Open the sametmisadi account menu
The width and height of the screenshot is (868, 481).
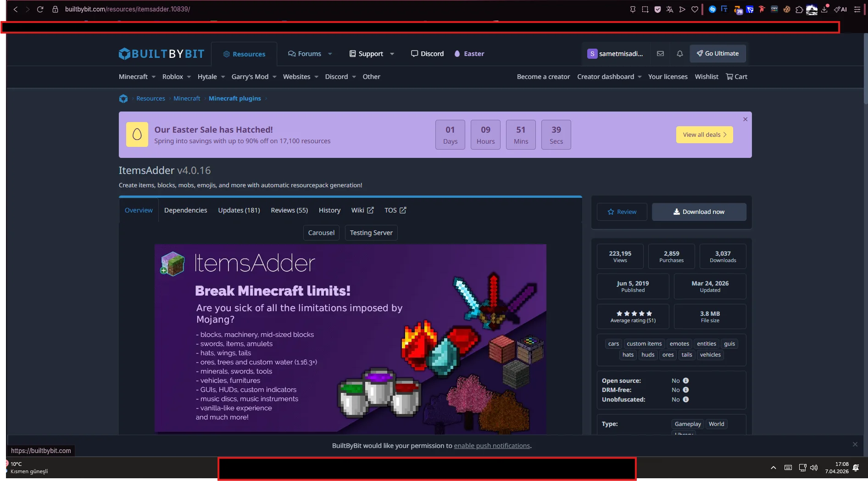click(615, 54)
